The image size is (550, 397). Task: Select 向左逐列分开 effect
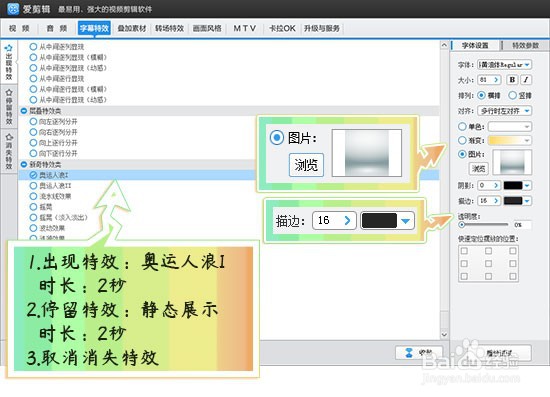click(x=54, y=122)
